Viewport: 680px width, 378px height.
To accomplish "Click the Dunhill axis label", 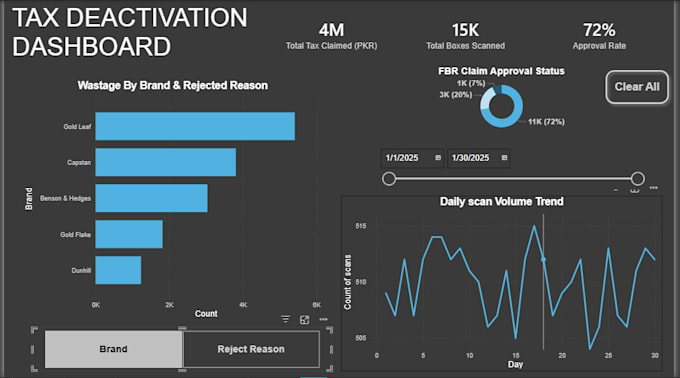I will [81, 270].
